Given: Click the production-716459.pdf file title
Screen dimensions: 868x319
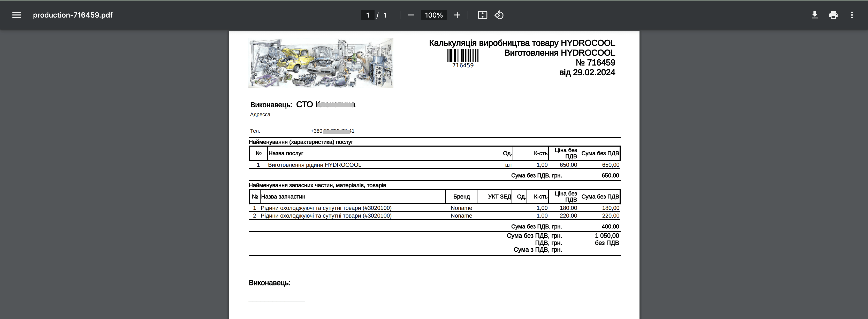Looking at the screenshot, I should tap(73, 15).
